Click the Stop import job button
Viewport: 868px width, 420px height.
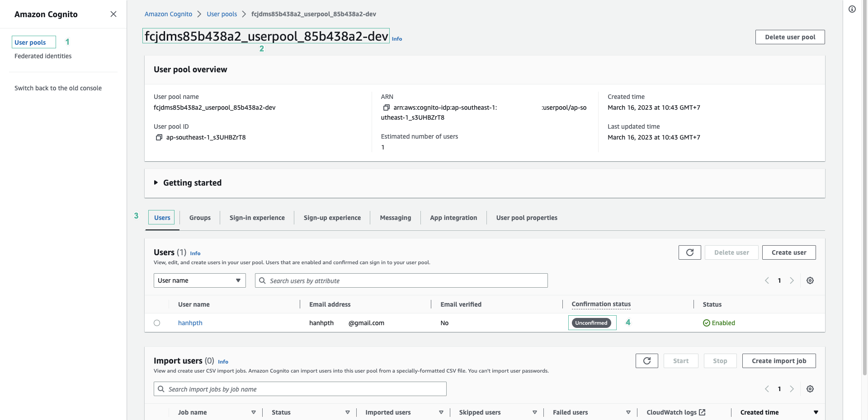click(720, 361)
